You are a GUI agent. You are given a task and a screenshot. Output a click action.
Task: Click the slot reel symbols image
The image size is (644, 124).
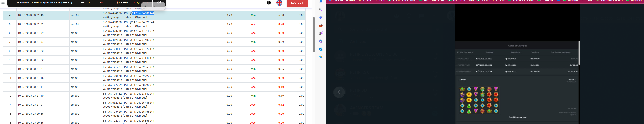coord(479,100)
